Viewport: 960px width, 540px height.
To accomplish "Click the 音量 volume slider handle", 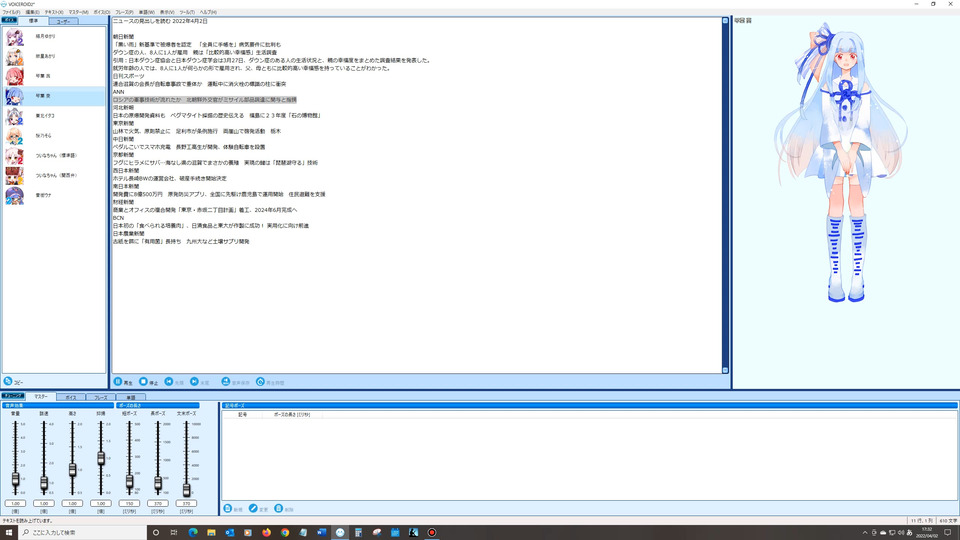I will point(15,479).
